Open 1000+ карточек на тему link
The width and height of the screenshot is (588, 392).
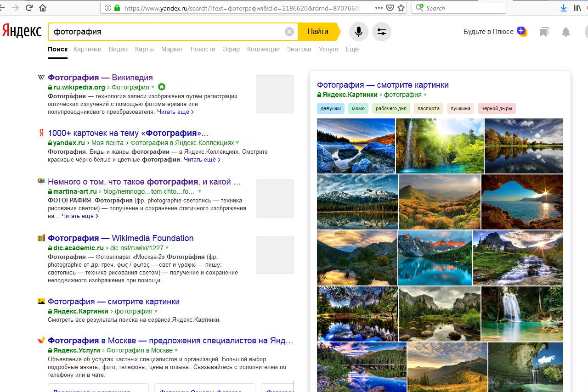point(128,133)
